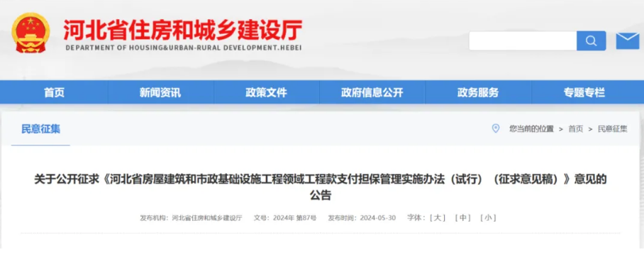Click the location pin icon
Image resolution: width=644 pixels, height=257 pixels.
tap(496, 128)
